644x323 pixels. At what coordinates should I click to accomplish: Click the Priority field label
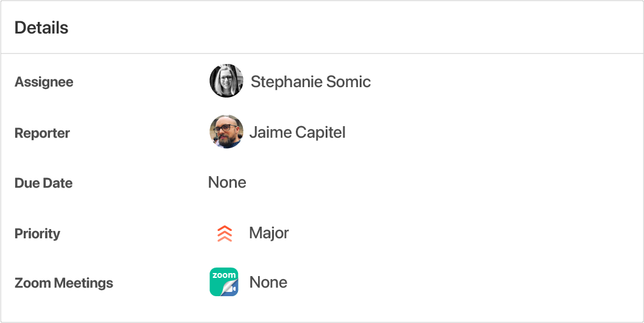click(x=37, y=233)
